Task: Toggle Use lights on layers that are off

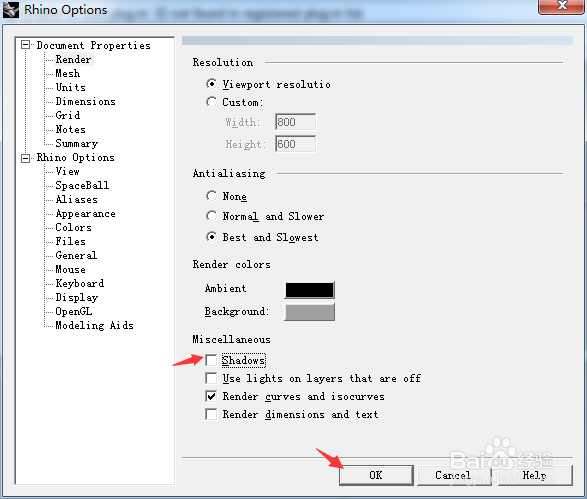Action: [x=211, y=378]
